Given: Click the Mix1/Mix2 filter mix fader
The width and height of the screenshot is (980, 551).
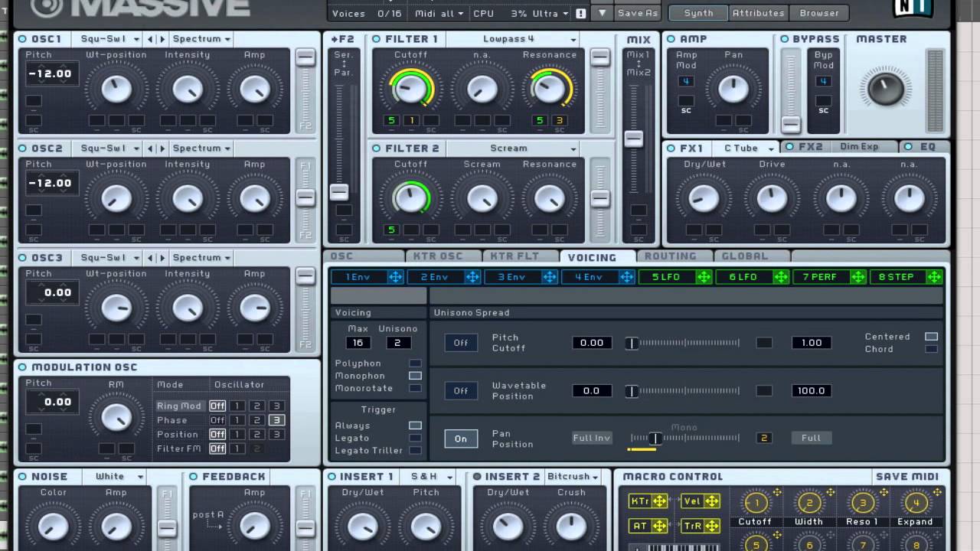Looking at the screenshot, I should (x=633, y=139).
